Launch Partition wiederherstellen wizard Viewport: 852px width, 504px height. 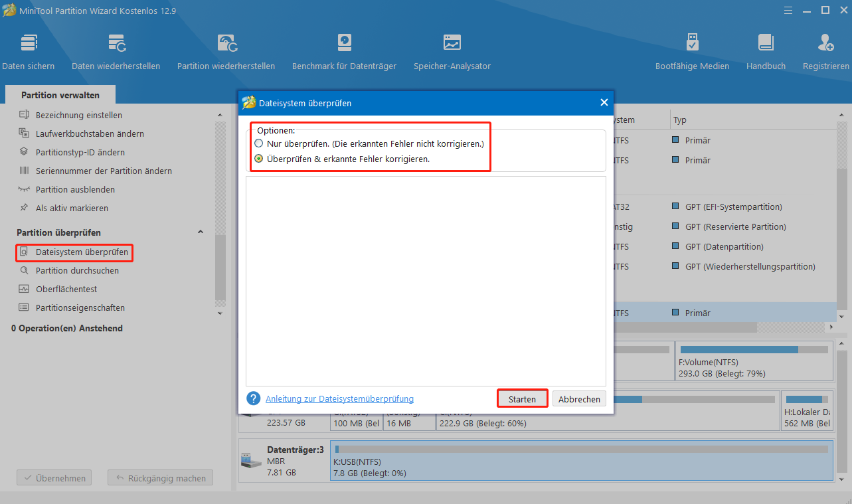coord(226,52)
